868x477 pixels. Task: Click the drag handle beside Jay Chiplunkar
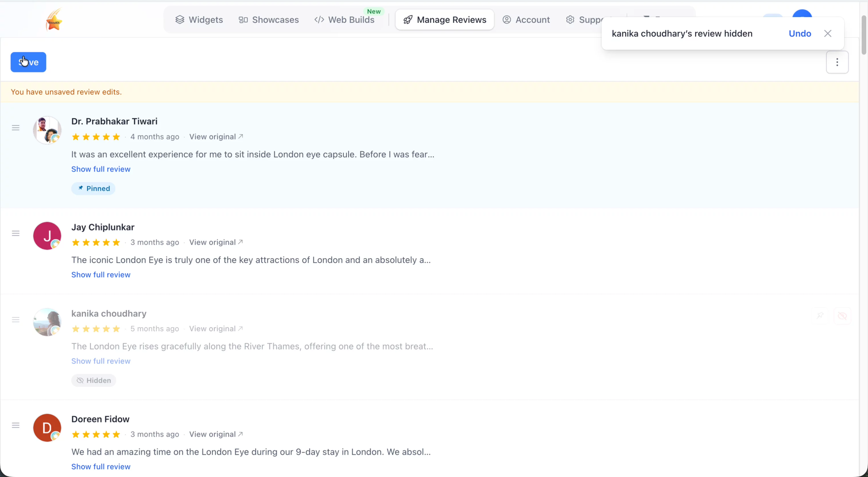point(15,233)
